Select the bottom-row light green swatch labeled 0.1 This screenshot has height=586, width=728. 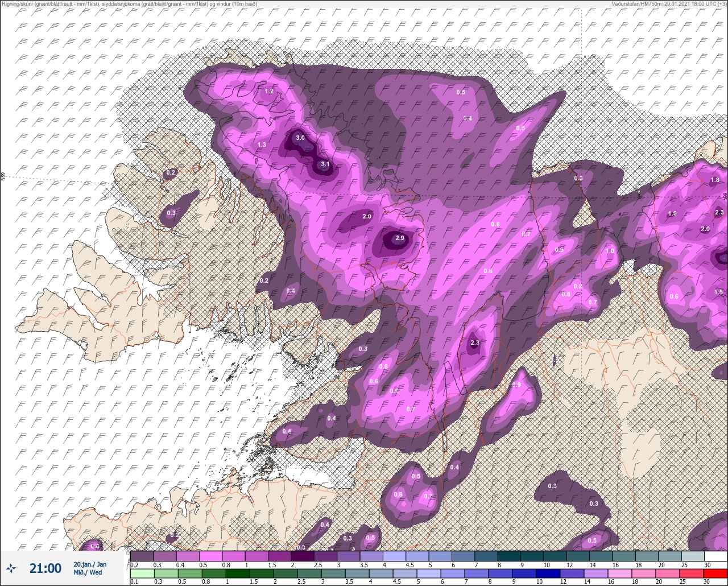pyautogui.click(x=142, y=573)
